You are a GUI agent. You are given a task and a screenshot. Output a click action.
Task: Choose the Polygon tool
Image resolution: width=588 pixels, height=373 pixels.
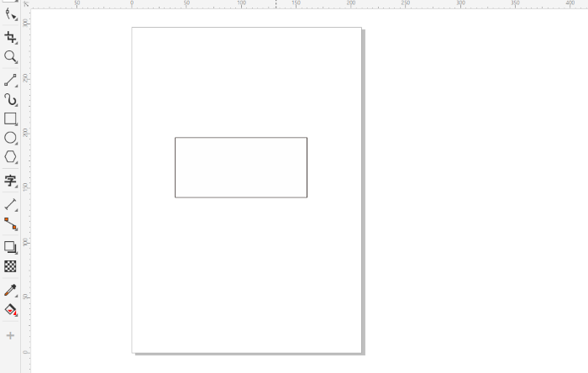[x=10, y=157]
